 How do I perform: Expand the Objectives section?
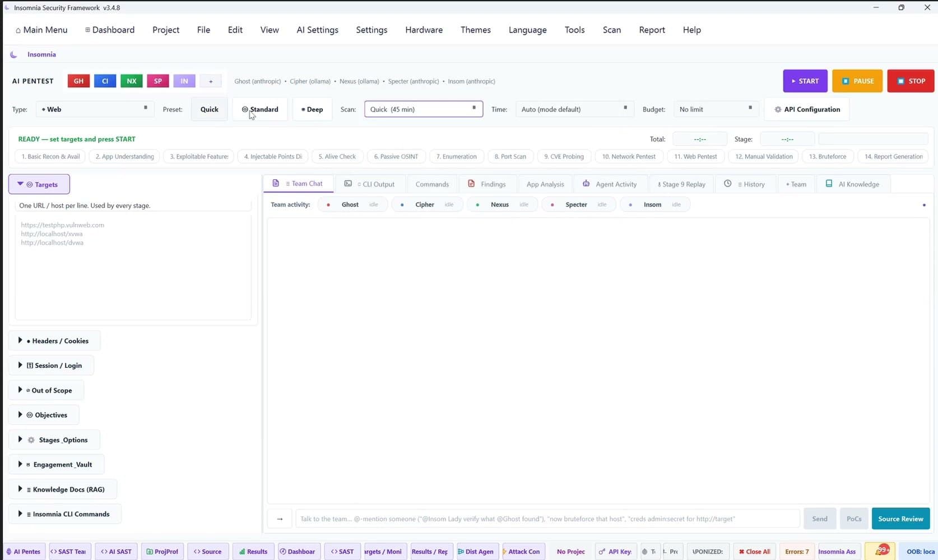44,415
